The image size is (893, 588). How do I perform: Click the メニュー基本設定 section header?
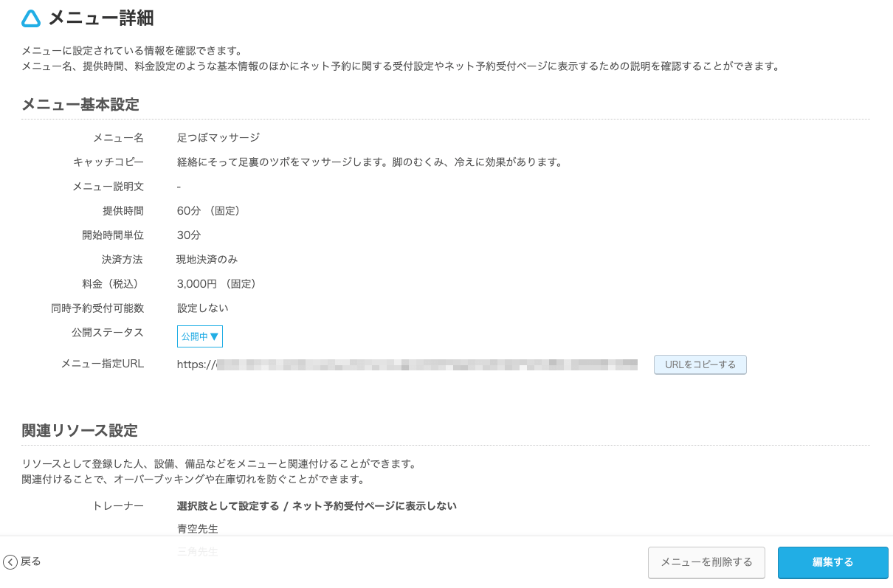[x=80, y=105]
